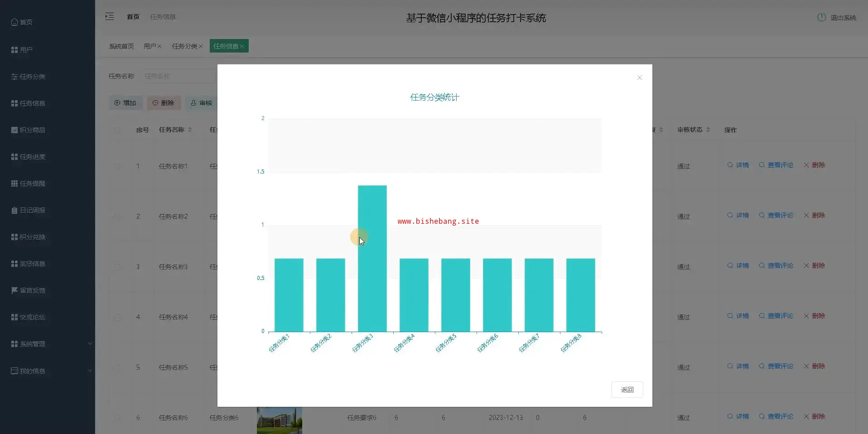This screenshot has width=868, height=434.
Task: Click the sidebar collapse hamburger icon
Action: pos(110,17)
